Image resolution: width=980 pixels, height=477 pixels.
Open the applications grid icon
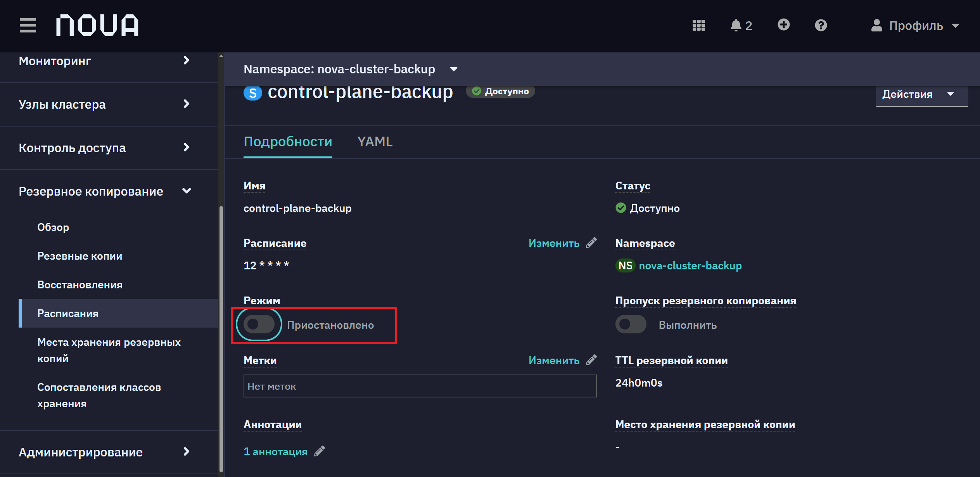click(x=699, y=25)
